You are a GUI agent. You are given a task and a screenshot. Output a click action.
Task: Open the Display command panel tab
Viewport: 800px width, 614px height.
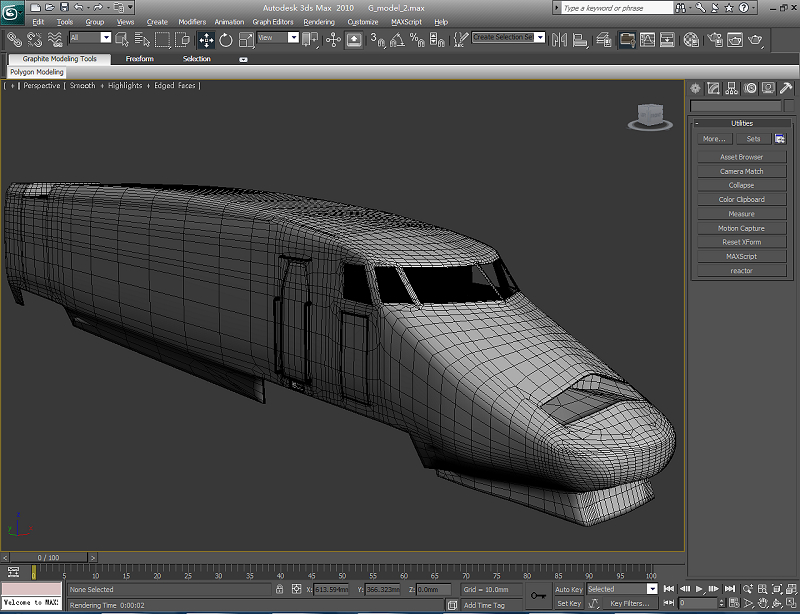768,88
